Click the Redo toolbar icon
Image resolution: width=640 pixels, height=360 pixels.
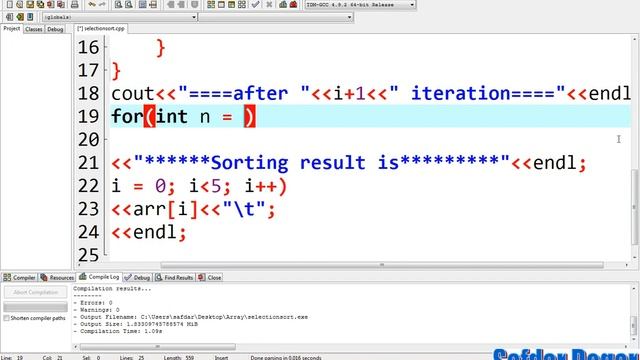102,4
